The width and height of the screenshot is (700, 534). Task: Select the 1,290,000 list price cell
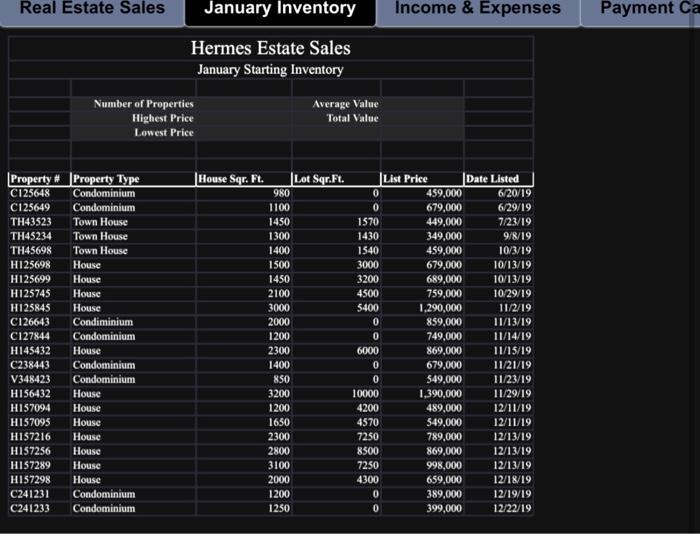tap(422, 308)
